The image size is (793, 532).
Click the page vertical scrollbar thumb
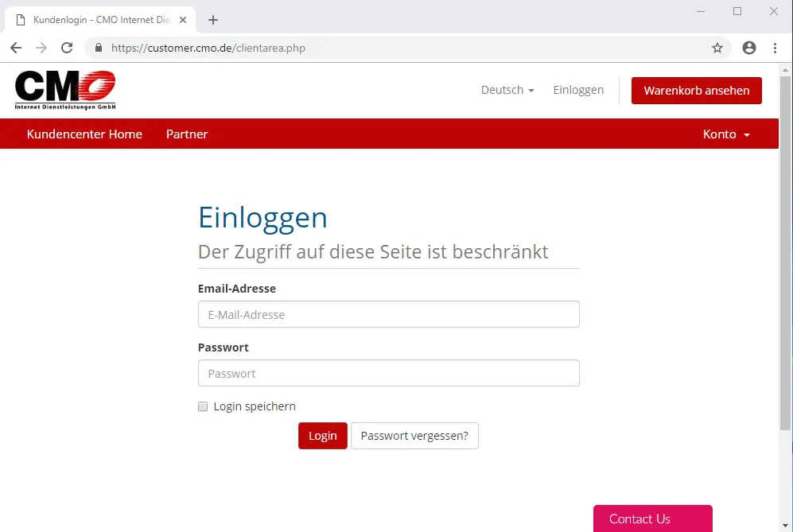(785, 253)
